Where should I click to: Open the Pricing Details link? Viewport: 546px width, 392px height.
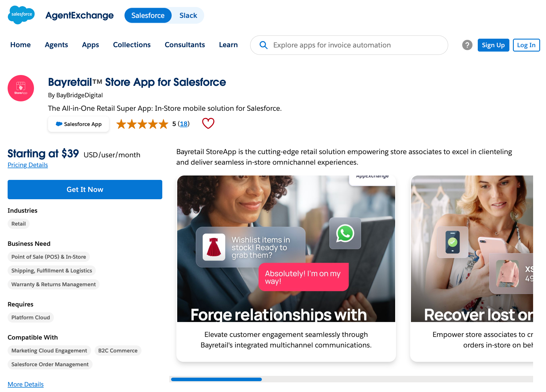point(28,165)
